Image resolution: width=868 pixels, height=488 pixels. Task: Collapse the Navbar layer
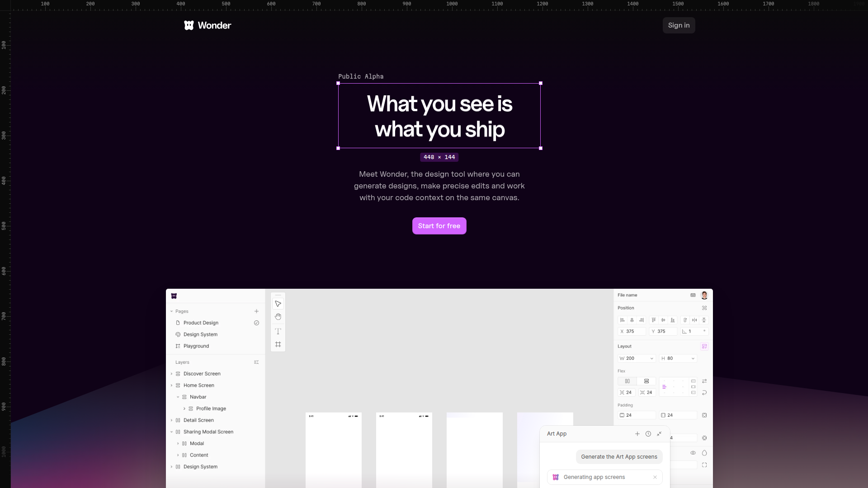click(x=178, y=397)
